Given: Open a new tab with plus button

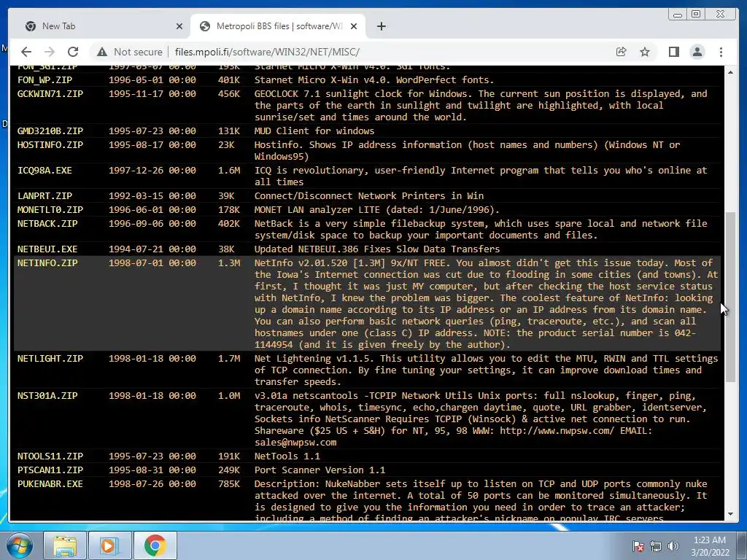Looking at the screenshot, I should tap(381, 26).
